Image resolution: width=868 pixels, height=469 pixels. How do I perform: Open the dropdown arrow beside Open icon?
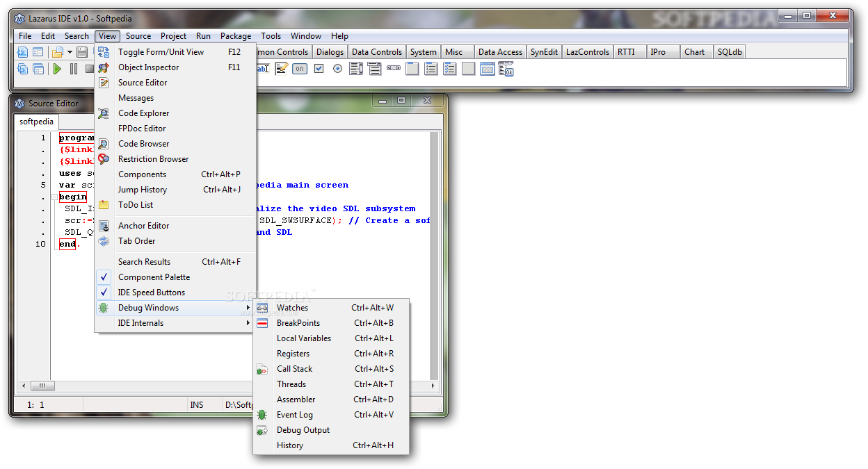coord(70,52)
